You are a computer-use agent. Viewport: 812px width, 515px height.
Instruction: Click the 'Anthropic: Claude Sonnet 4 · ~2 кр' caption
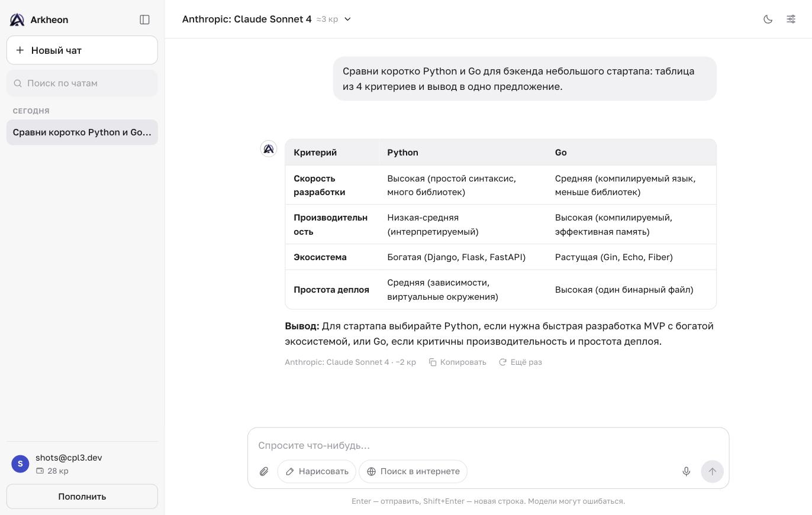350,362
